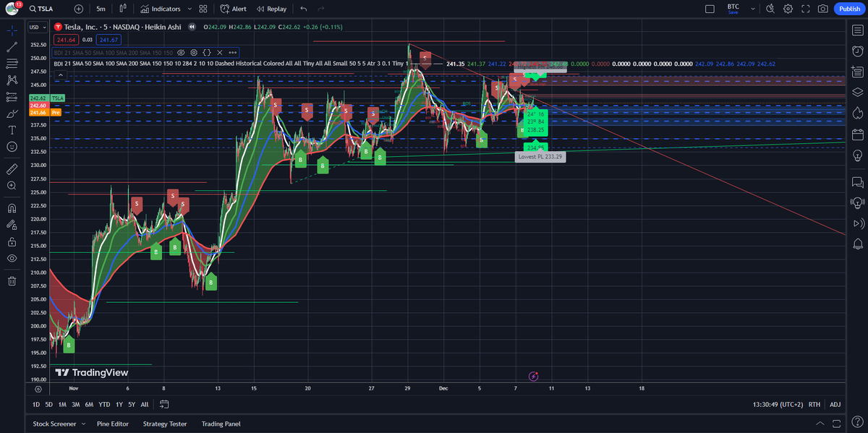Click the blue 241.67 buy price button

pyautogui.click(x=109, y=40)
